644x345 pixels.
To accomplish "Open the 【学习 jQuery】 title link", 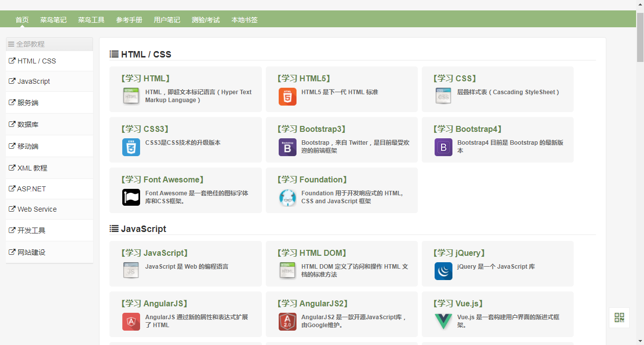I will (x=459, y=253).
